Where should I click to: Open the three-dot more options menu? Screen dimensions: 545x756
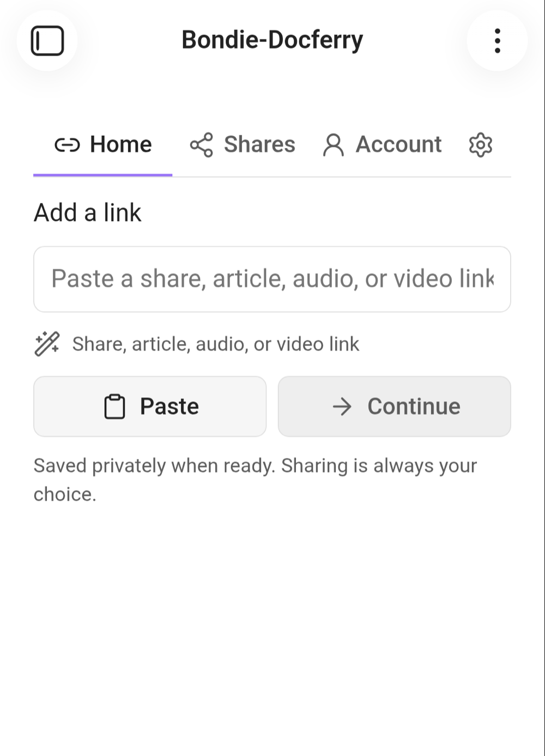coord(497,41)
